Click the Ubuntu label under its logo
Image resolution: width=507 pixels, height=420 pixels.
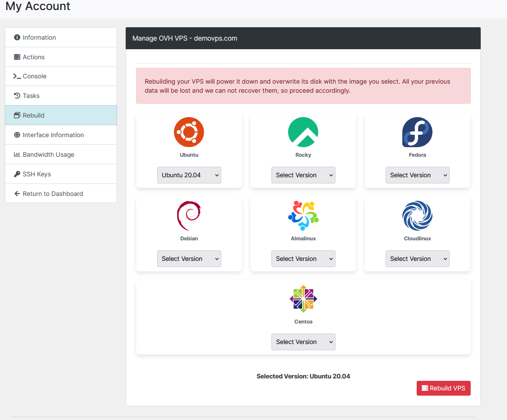point(189,155)
